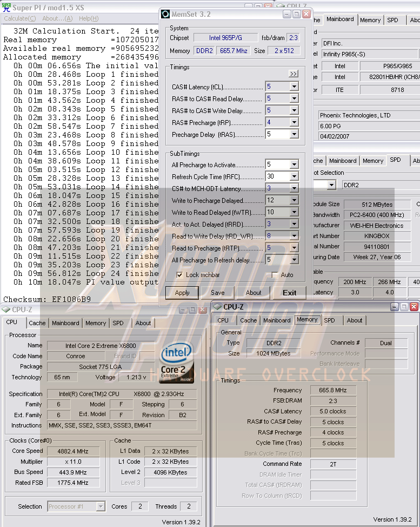This screenshot has height=527, width=420.
Task: Open the RAS# Precharge (tRP) dropdown
Action: click(294, 122)
